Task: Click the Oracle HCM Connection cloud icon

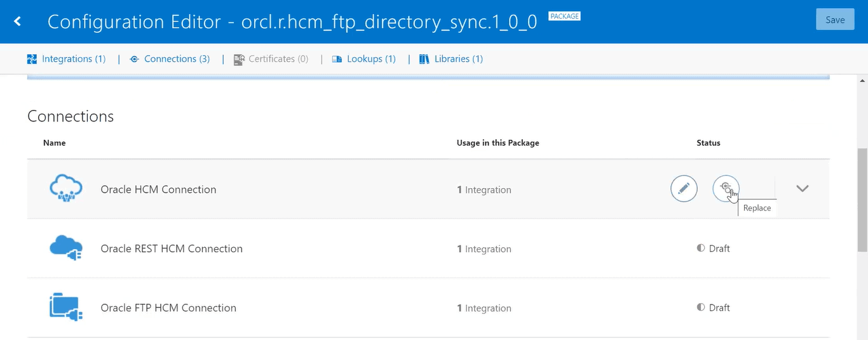Action: click(66, 189)
